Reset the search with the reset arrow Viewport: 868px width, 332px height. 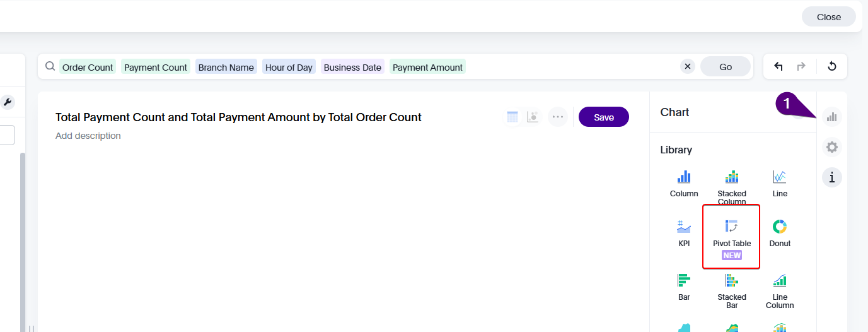click(831, 66)
